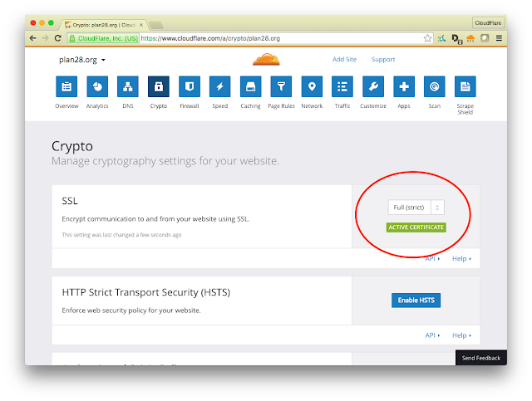Screen dimensions: 532x401
Task: Click the Add Site link
Action: point(344,59)
